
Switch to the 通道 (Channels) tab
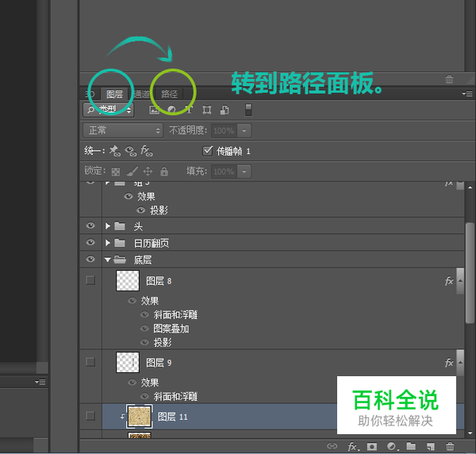tap(142, 94)
